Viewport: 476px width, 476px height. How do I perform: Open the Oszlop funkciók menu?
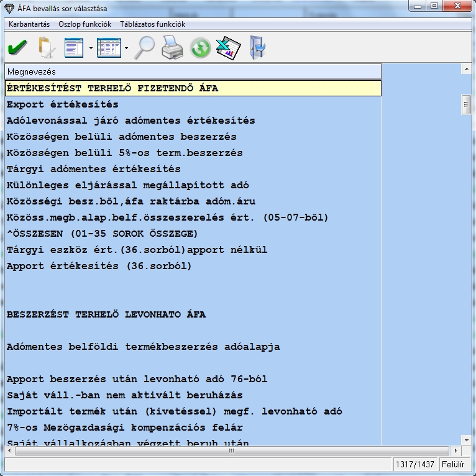(85, 24)
